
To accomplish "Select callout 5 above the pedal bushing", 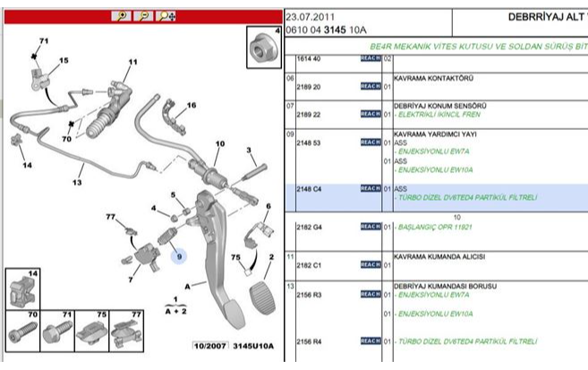I will point(173,194).
